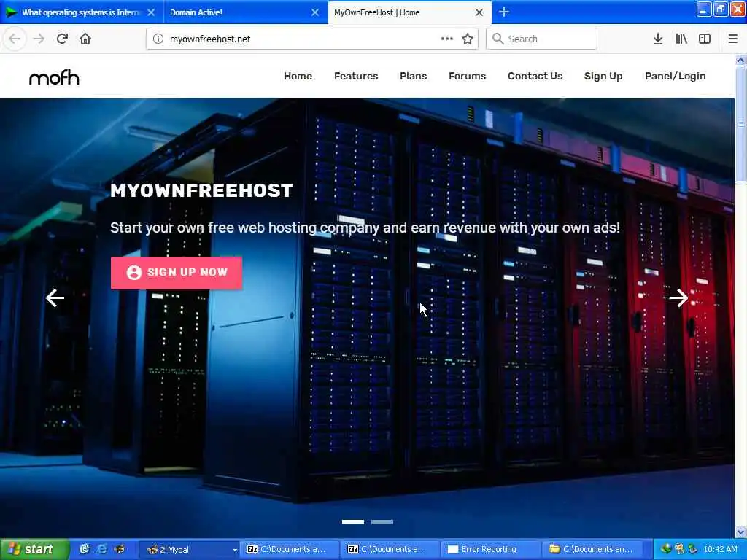The width and height of the screenshot is (747, 560).
Task: Click the vertical scrollbar thumb
Action: pos(740,124)
